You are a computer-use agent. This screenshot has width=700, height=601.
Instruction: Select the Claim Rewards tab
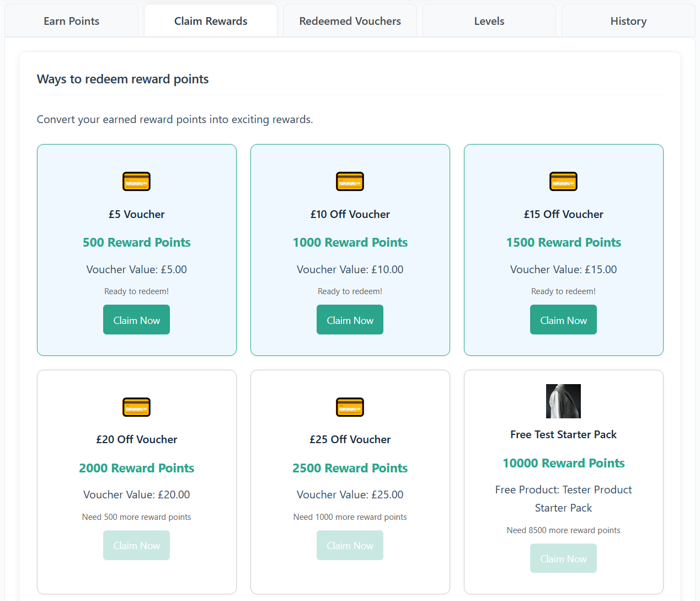tap(211, 21)
